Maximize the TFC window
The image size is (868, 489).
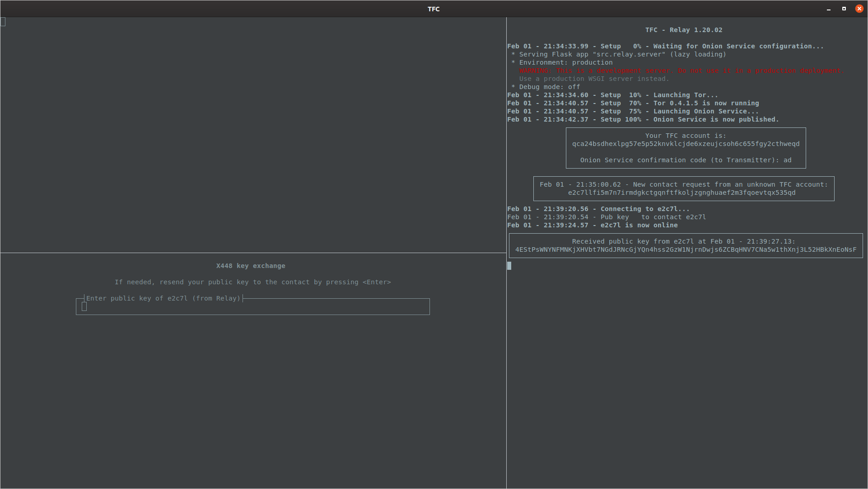click(844, 9)
